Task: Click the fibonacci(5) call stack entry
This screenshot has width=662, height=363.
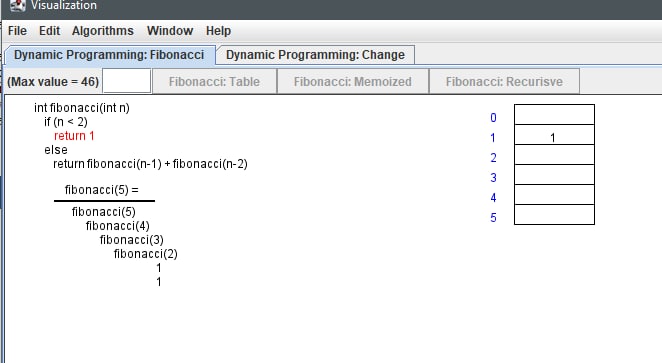Action: tap(103, 211)
